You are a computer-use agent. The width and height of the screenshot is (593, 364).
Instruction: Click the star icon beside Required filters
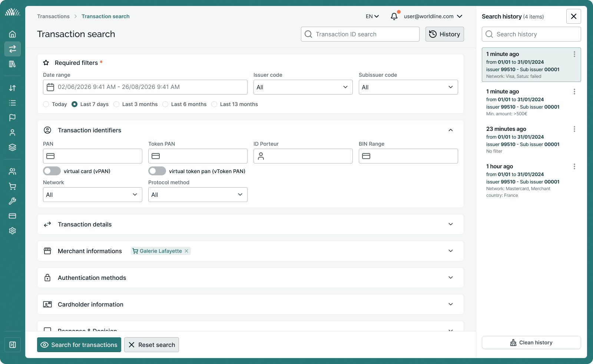click(x=46, y=63)
